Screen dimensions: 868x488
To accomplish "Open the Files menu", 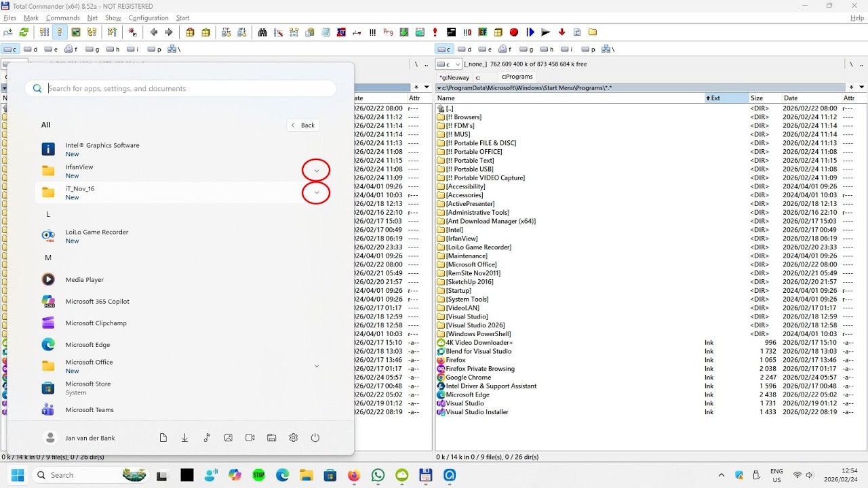I will coord(9,18).
